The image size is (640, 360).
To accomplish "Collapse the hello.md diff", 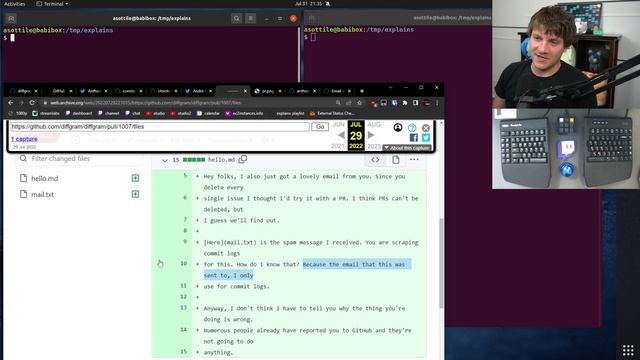I will click(x=164, y=160).
